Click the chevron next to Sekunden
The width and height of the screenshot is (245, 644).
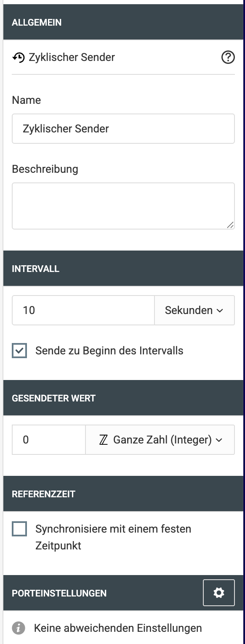point(220,311)
